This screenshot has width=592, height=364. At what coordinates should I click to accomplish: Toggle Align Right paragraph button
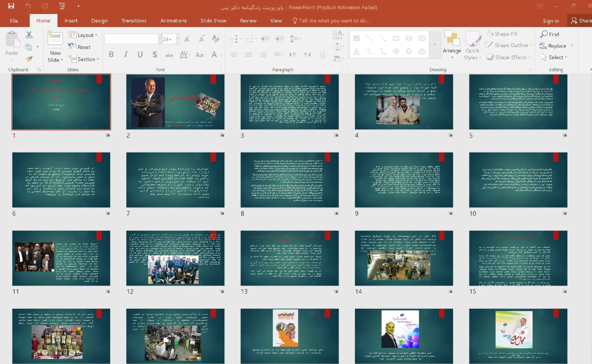[263, 55]
